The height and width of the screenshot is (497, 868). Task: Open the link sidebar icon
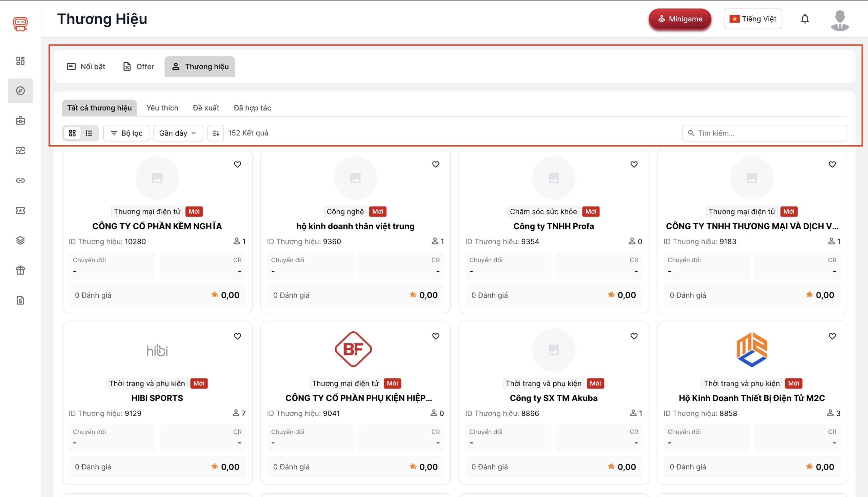[x=20, y=180]
